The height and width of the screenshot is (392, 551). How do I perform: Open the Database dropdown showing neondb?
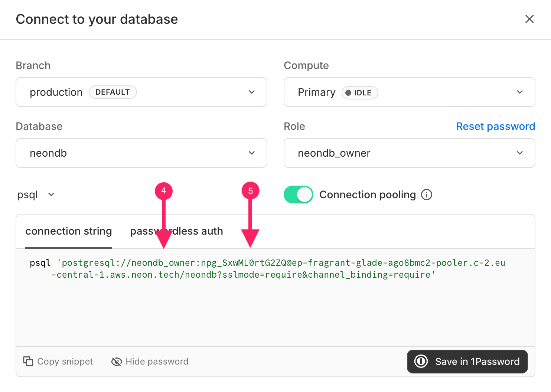141,153
